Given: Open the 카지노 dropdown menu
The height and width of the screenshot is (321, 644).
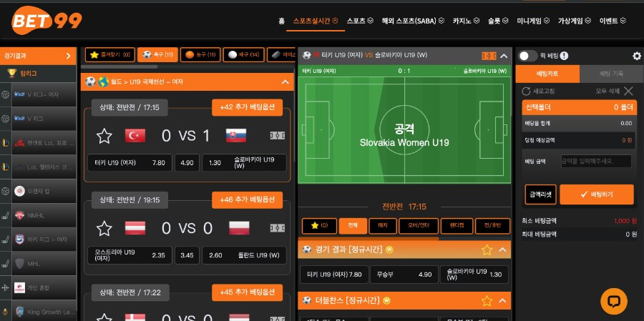Looking at the screenshot, I should tap(466, 21).
